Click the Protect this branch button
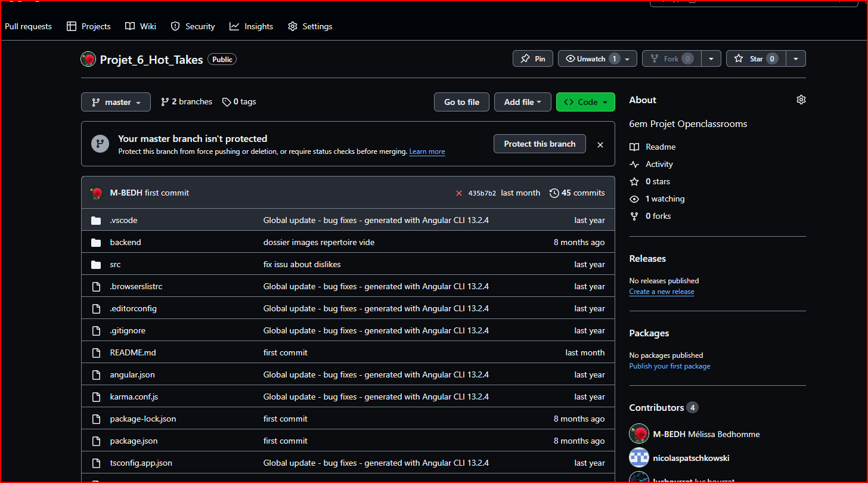Viewport: 868px width, 483px height. point(540,144)
